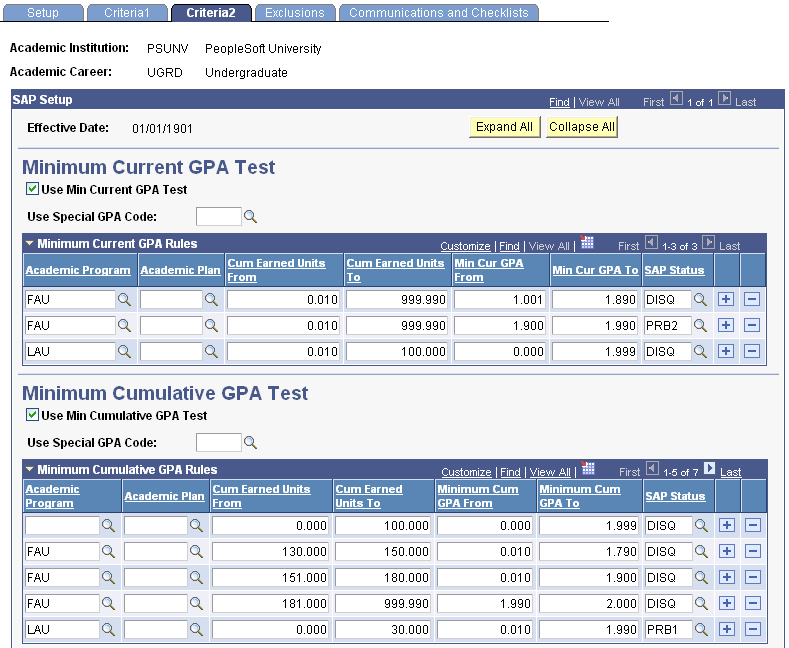Image resolution: width=789 pixels, height=648 pixels.
Task: Sort Current GPA Rules by SAP Status
Action: 674,270
